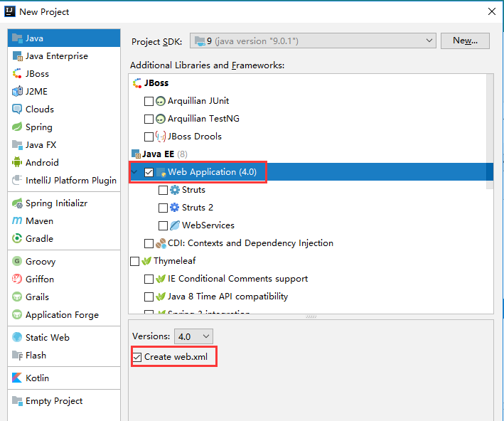The image size is (504, 421).
Task: Tick the WebServices checkbox
Action: (163, 225)
